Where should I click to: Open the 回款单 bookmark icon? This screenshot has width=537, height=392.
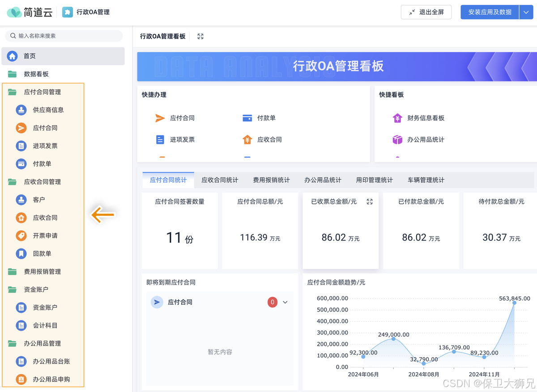21,253
